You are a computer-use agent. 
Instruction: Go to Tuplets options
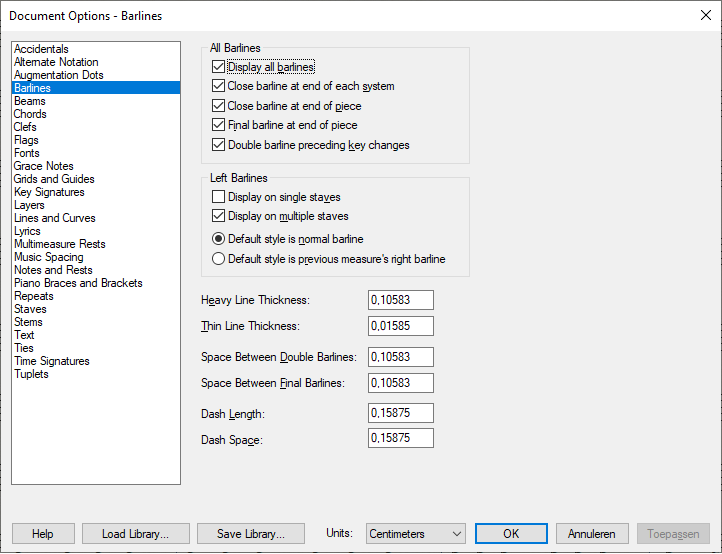[31, 374]
